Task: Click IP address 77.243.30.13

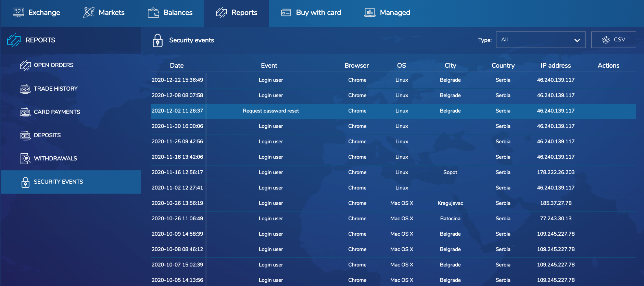Action: click(x=556, y=219)
